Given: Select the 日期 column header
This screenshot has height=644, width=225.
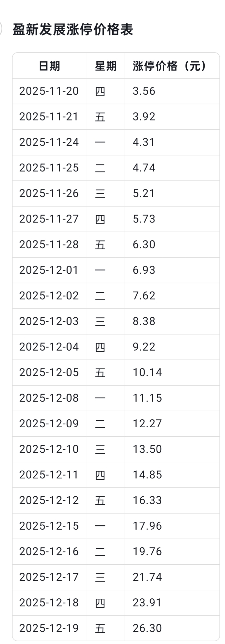Looking at the screenshot, I should 49,66.
